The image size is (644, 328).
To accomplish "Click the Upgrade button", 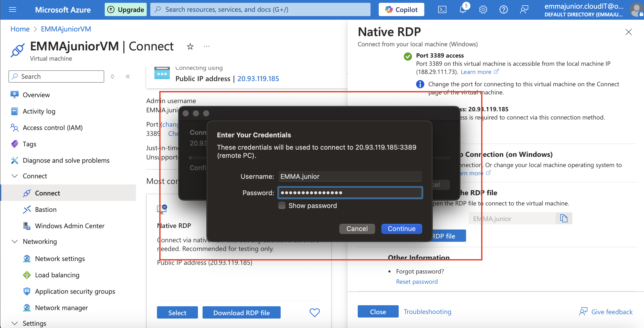I will [126, 10].
